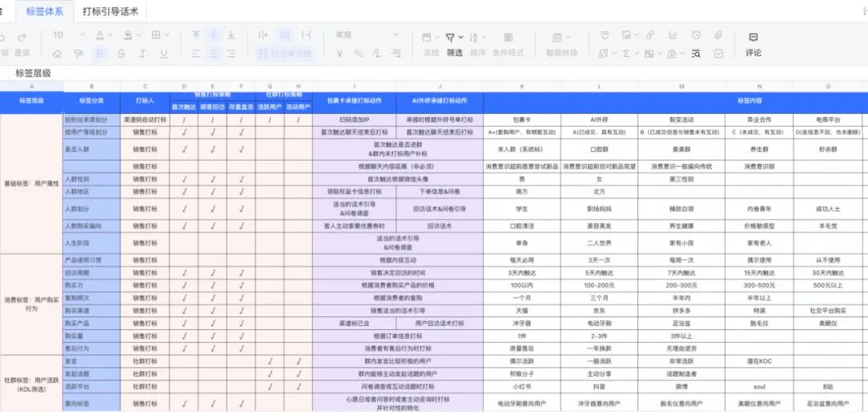Select the cell reading 渠道码自动打标

pos(145,120)
